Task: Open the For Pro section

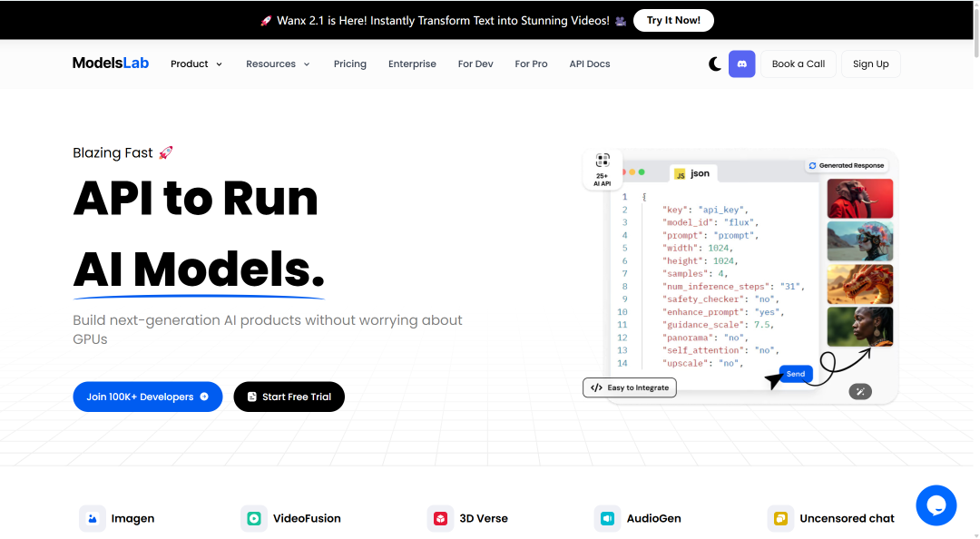Action: 531,64
